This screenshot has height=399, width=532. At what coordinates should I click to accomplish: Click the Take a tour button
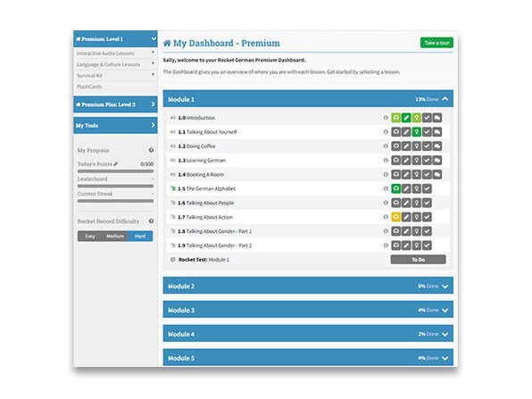[x=436, y=43]
